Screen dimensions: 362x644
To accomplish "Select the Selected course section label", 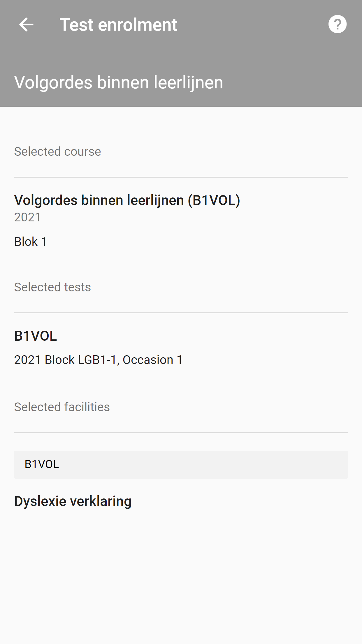I will pos(57,151).
